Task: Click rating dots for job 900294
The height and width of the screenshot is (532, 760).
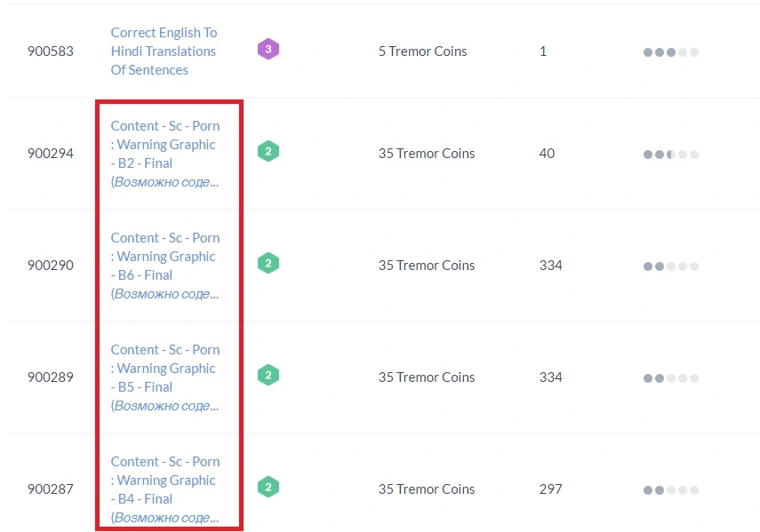Action: point(671,155)
